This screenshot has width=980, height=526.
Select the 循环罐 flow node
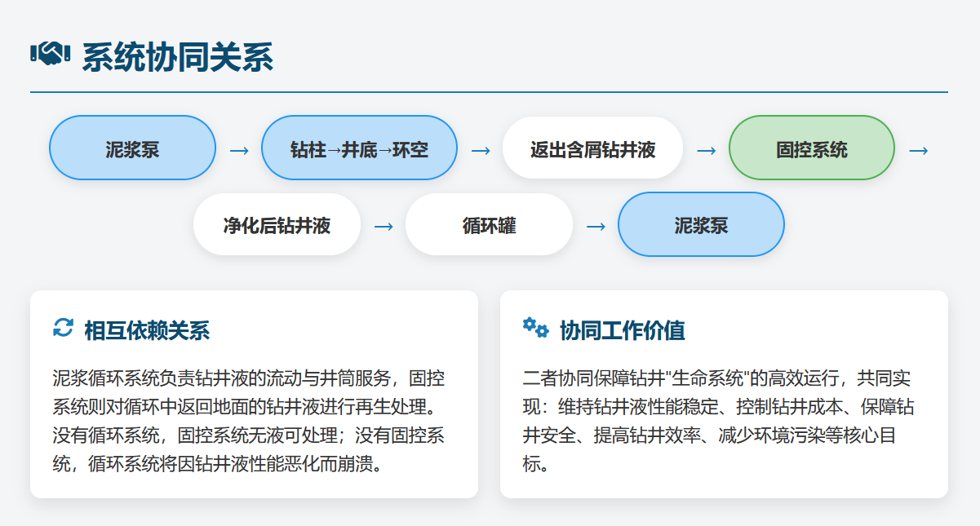point(489,224)
